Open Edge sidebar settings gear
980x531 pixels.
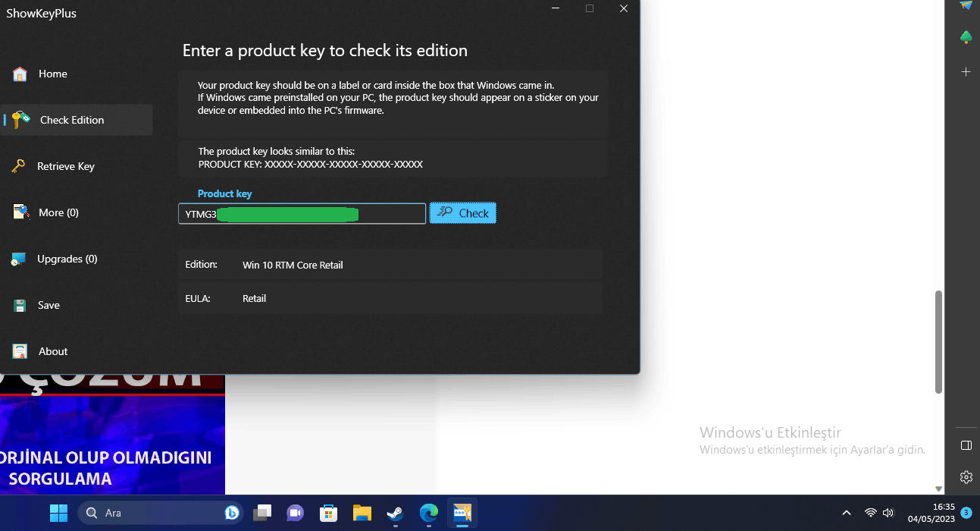point(966,477)
